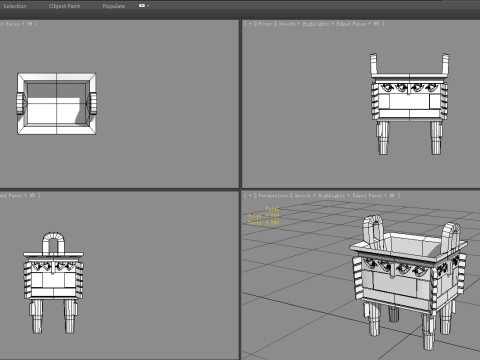Open the ribbon display options dropdown arrow

tap(148, 6)
